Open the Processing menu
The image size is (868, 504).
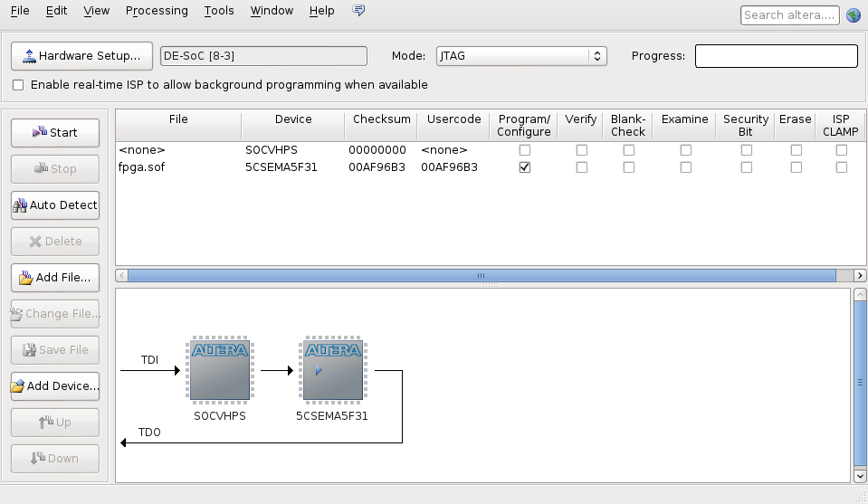(157, 11)
